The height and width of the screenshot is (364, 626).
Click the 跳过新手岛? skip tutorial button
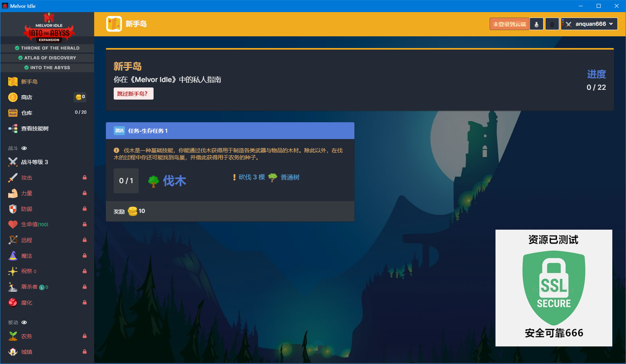click(x=133, y=94)
